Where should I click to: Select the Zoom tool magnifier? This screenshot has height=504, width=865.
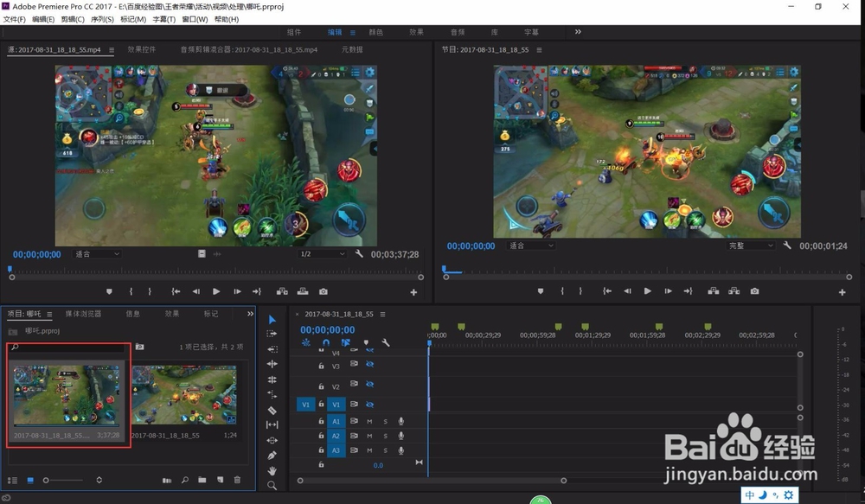[272, 485]
